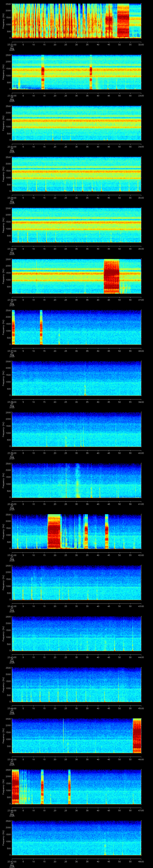Image resolution: width=153 pixels, height=868 pixels.
Task: Click the wide red burst in the 23:36 spectrogram
Action: point(111,276)
